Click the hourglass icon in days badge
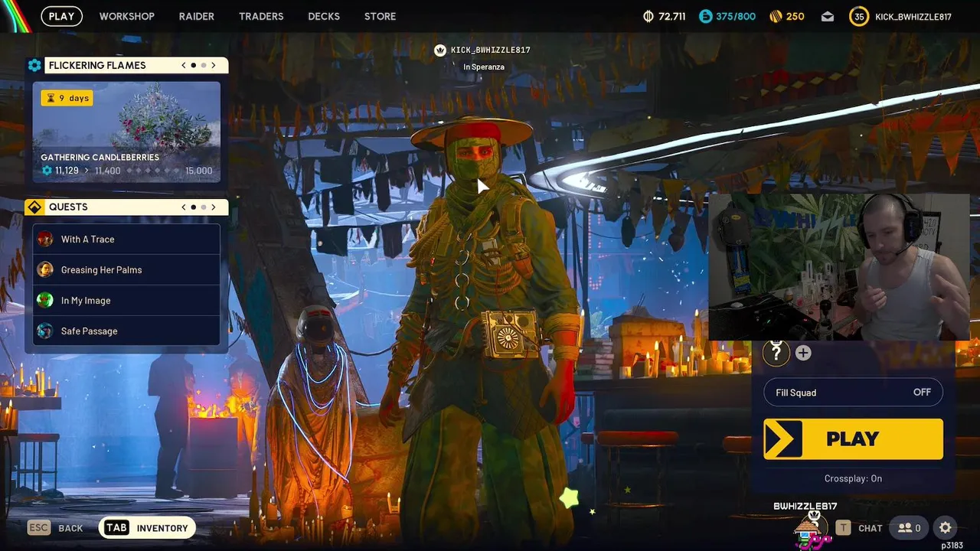 [51, 98]
